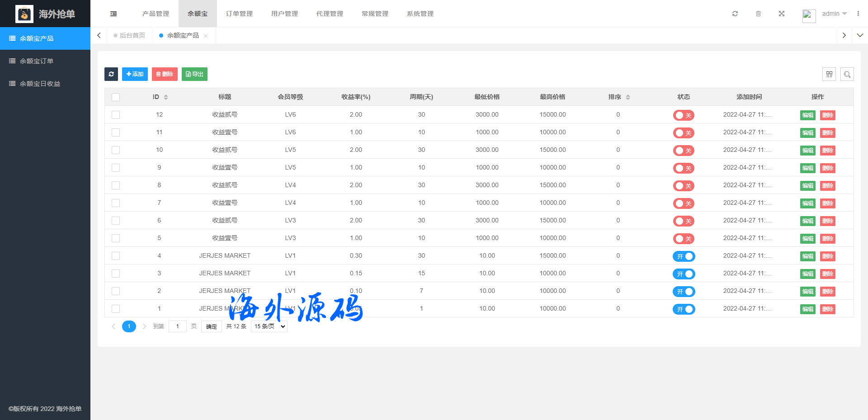Close the 余额宝产品 tab
The height and width of the screenshot is (420, 868).
[x=206, y=36]
